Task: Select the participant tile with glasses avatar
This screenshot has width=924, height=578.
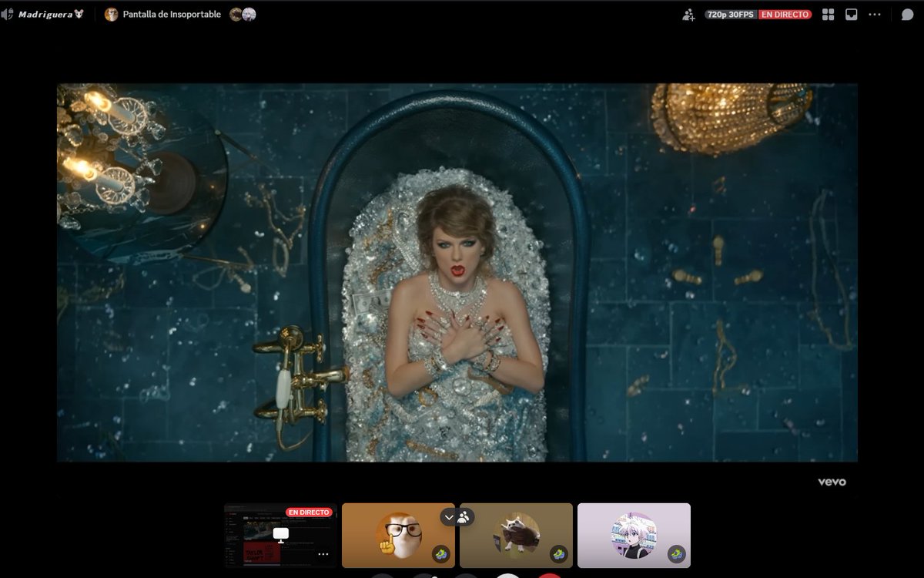Action: click(398, 535)
